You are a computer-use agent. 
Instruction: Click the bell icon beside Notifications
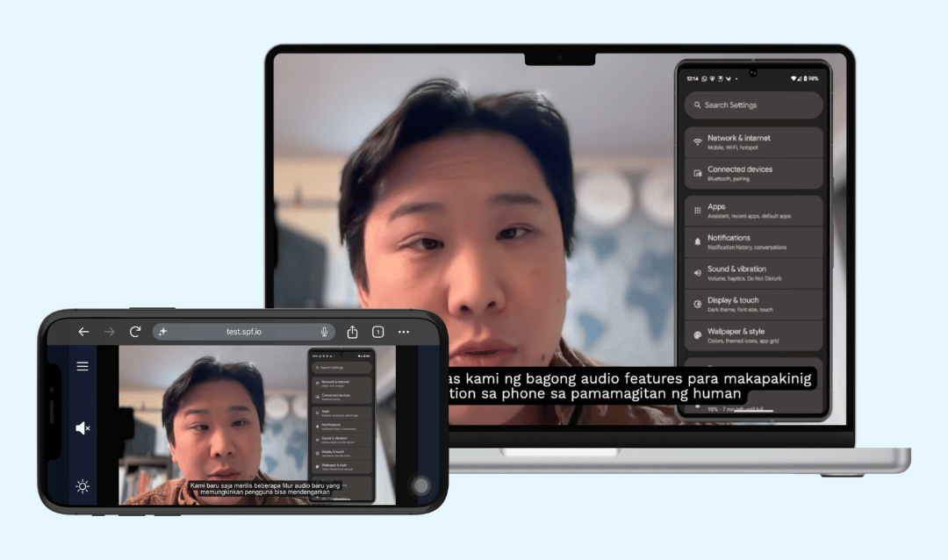coord(697,242)
